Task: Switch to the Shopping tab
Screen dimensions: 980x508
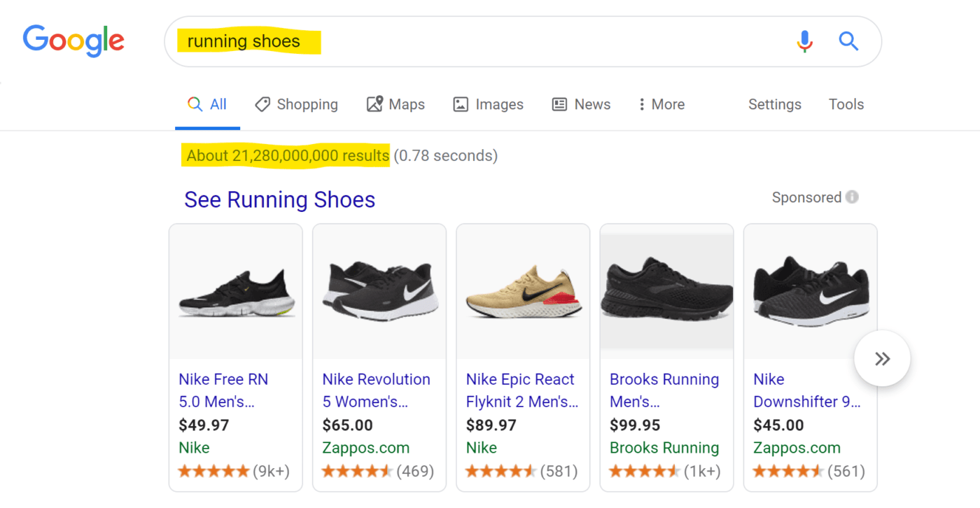Action: 296,104
